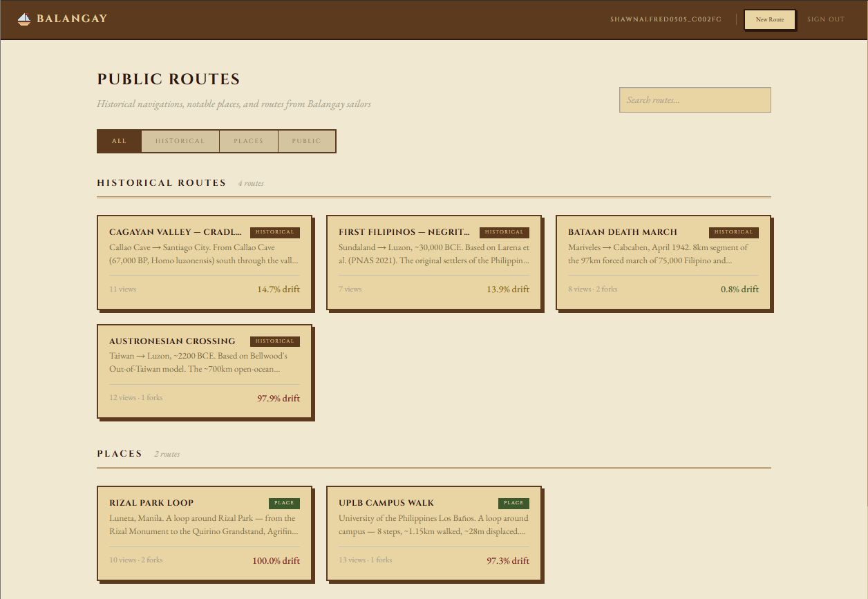Click the Balangay sailboat logo icon
The width and height of the screenshot is (868, 599).
pyautogui.click(x=24, y=19)
